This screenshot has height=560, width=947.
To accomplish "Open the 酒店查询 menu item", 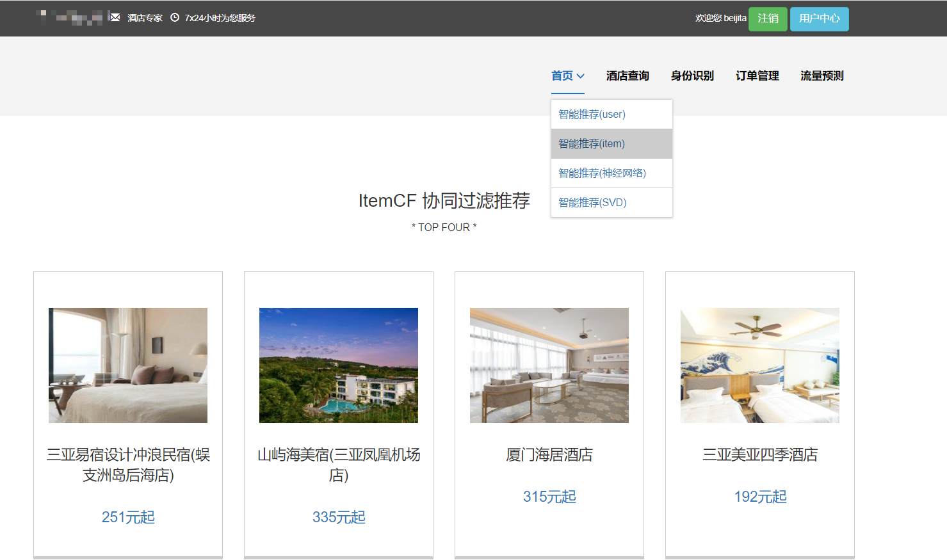I will click(627, 76).
